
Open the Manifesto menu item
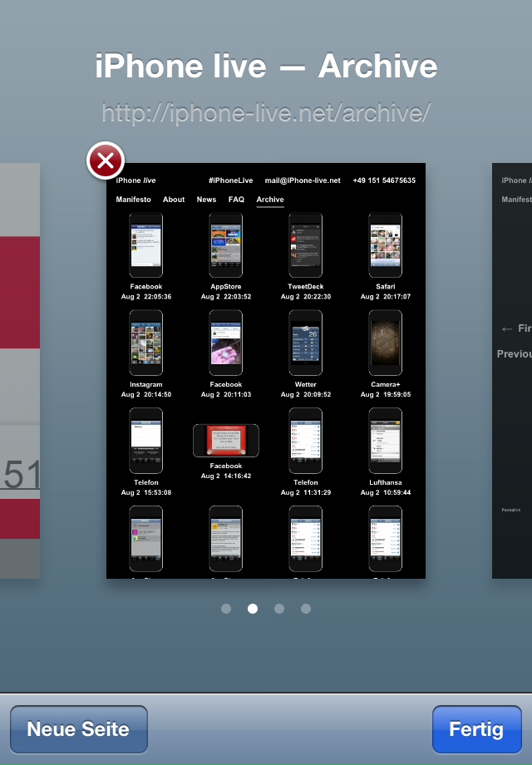pos(133,200)
